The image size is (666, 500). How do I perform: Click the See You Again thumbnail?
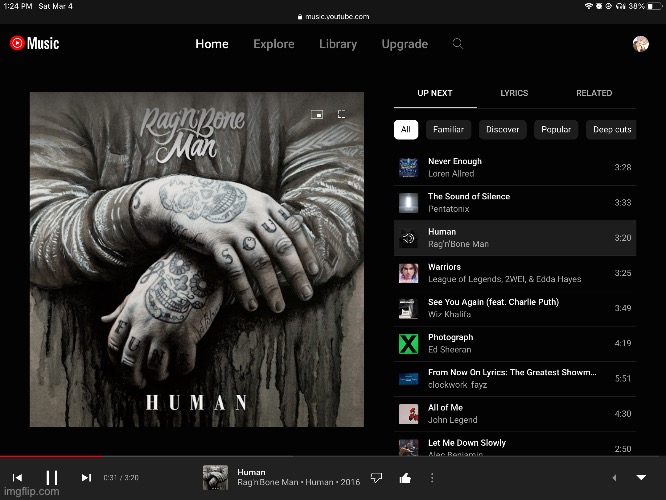point(409,308)
